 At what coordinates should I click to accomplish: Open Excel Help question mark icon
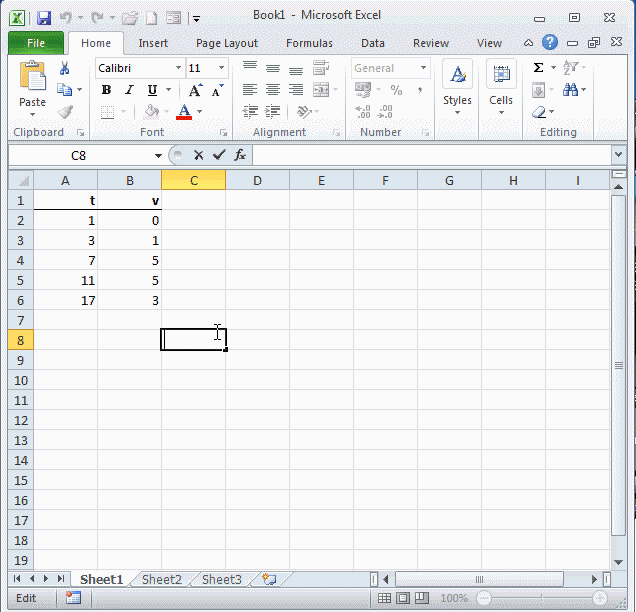tap(550, 43)
